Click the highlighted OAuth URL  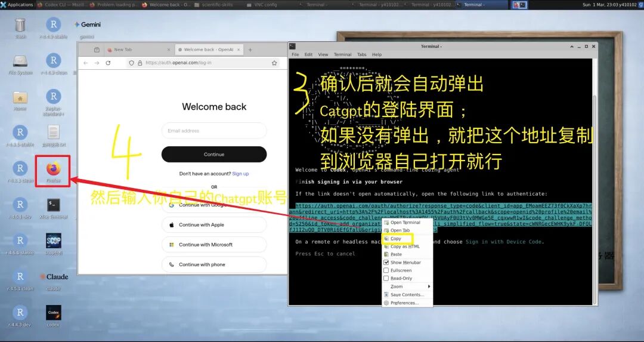(x=441, y=218)
